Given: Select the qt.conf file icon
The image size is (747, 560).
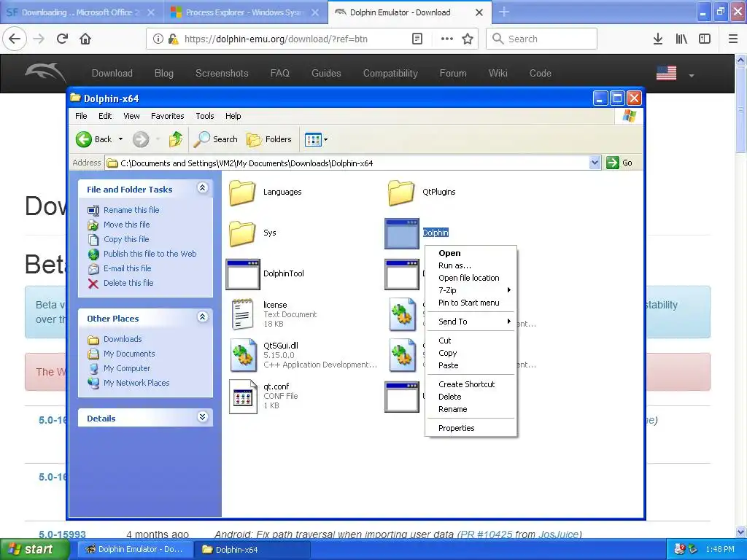Looking at the screenshot, I should 243,396.
